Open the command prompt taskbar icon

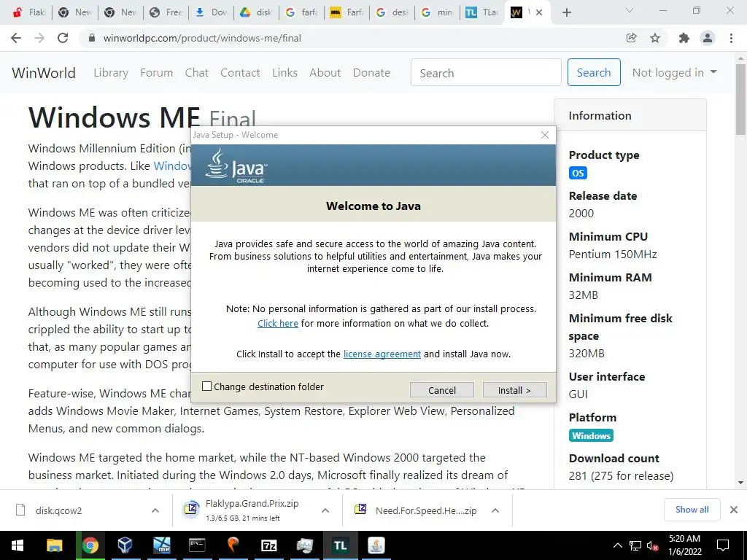pyautogui.click(x=197, y=545)
